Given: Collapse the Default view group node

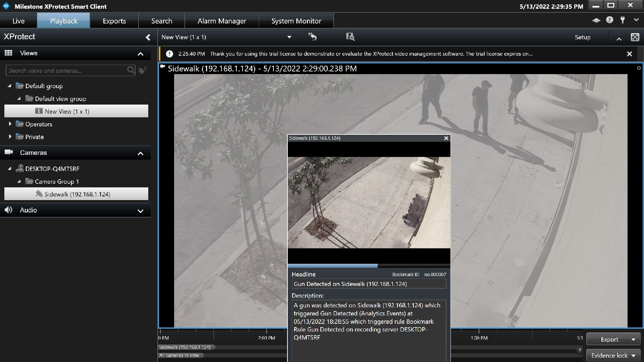Looking at the screenshot, I should click(19, 99).
